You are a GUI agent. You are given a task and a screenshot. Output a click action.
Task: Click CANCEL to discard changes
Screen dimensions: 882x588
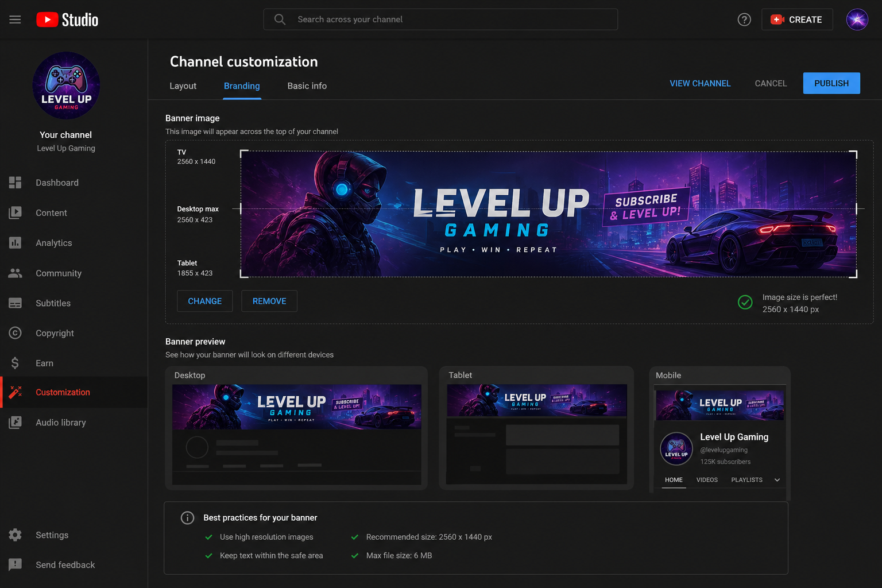click(x=771, y=83)
